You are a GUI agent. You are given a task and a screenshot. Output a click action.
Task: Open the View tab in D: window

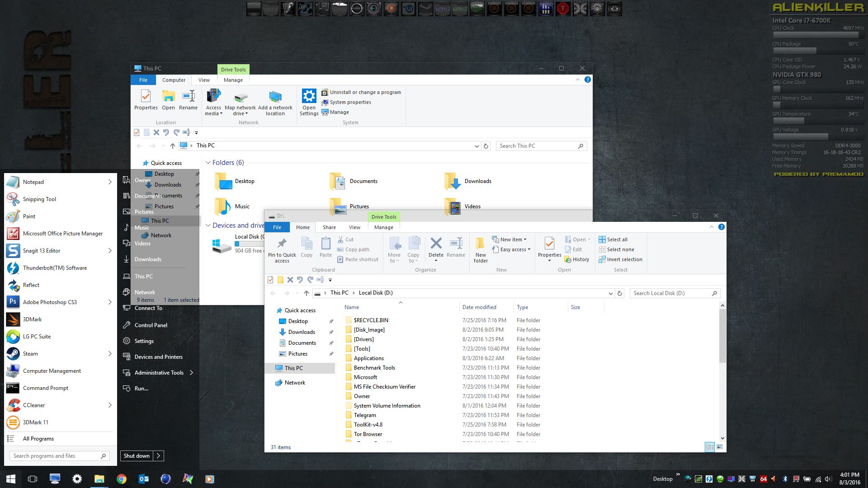click(x=354, y=227)
